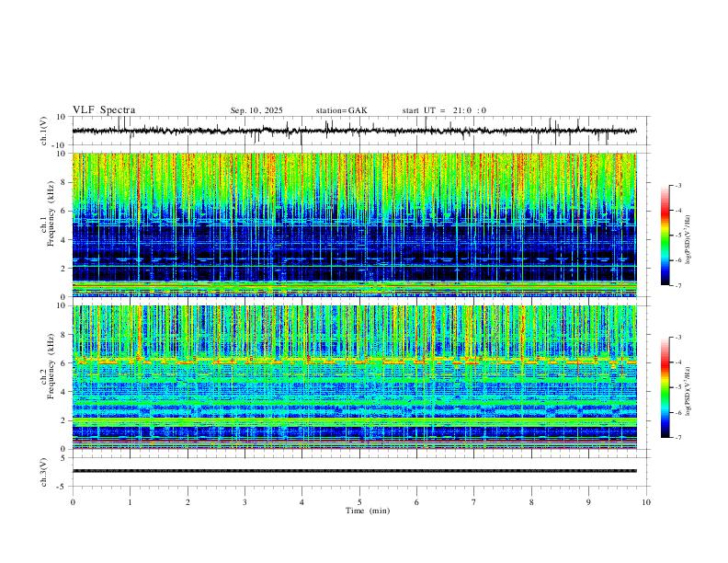Image resolution: width=728 pixels, height=563 pixels.
Task: Click the '-3' label on ch.1 colorbar
Action: [677, 185]
